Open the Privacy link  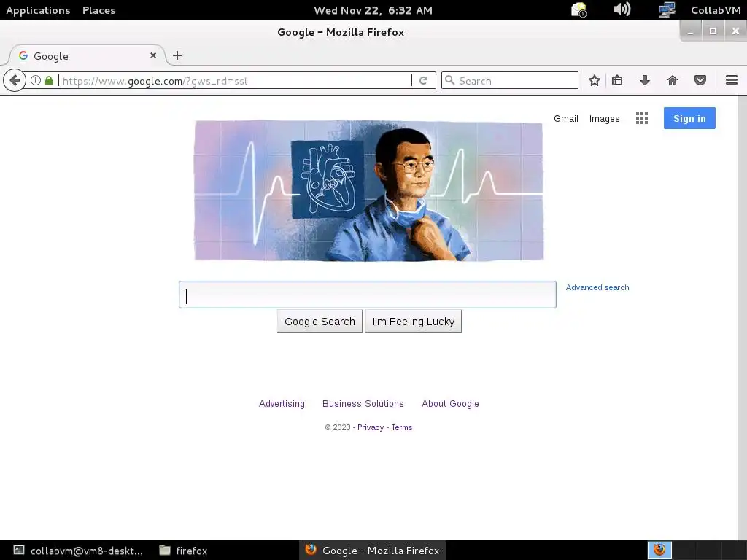pos(370,427)
